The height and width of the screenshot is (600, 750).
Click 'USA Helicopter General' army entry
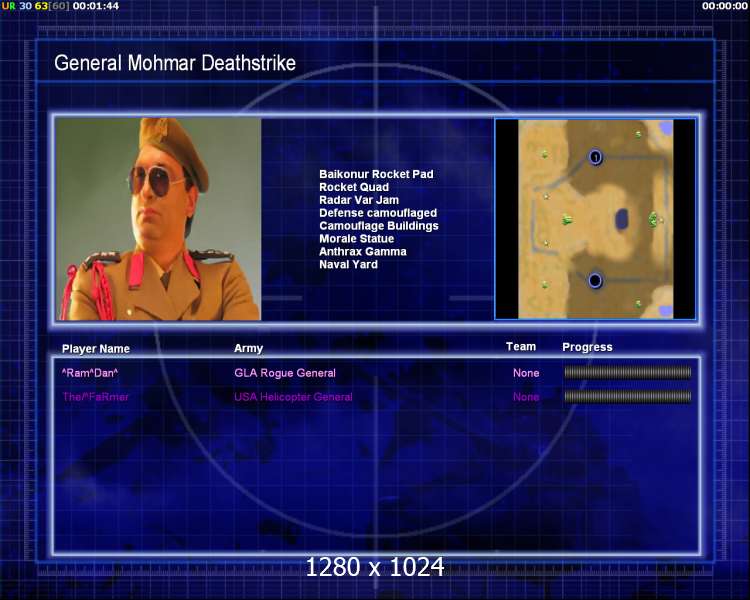pos(293,397)
